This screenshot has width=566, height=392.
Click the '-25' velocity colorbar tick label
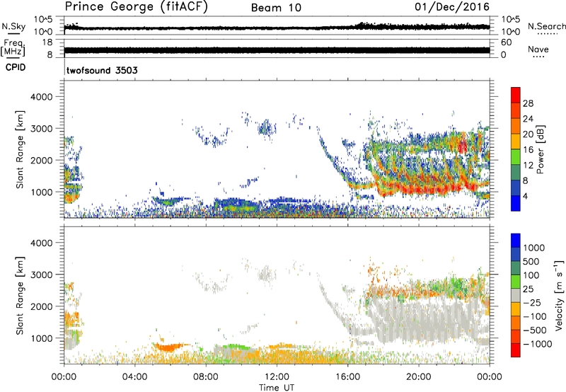(532, 302)
